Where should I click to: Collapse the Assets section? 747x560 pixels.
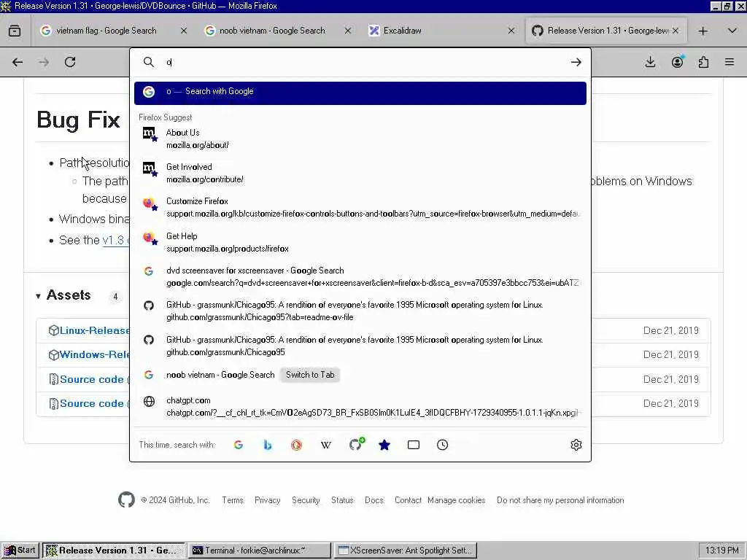point(63,295)
